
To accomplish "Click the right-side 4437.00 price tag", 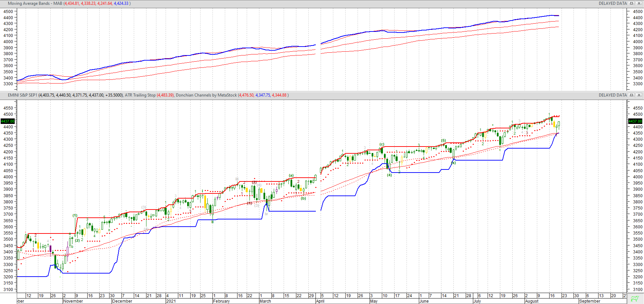I will click(x=635, y=121).
